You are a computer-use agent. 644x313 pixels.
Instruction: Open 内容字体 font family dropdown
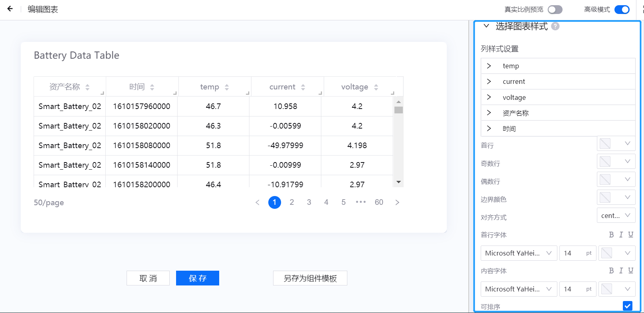click(519, 289)
